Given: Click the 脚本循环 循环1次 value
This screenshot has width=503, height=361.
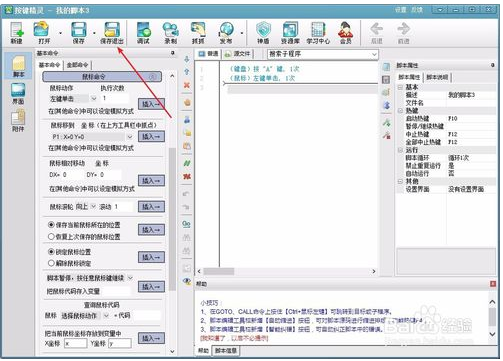Looking at the screenshot, I should [471, 158].
